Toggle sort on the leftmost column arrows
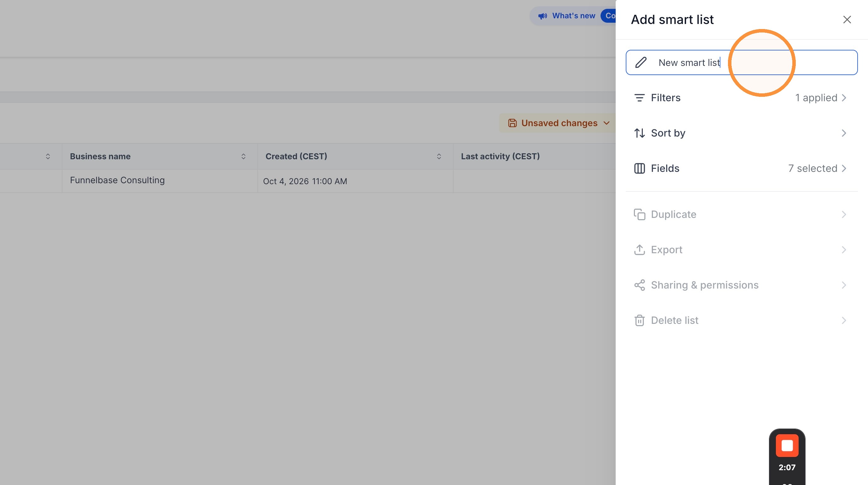868x485 pixels. pyautogui.click(x=48, y=156)
